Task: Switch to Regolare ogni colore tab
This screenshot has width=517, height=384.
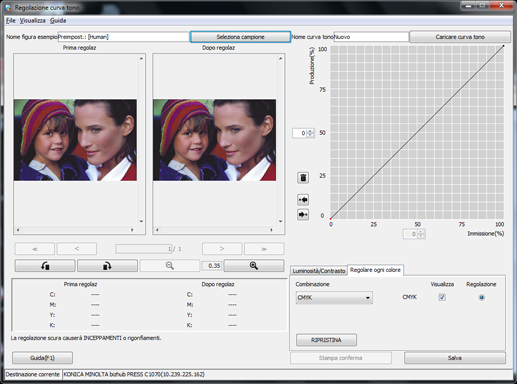Action: (375, 270)
